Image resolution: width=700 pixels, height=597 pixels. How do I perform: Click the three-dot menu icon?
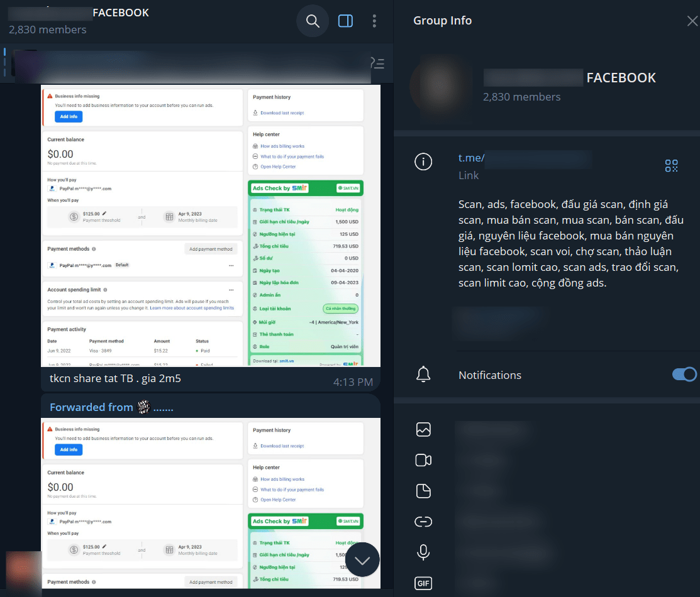[x=374, y=21]
